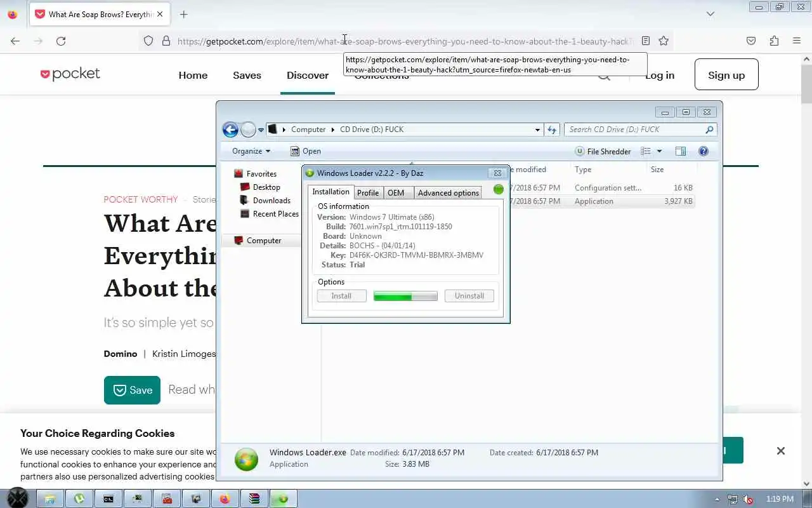Switch to the Profile tab

click(367, 192)
